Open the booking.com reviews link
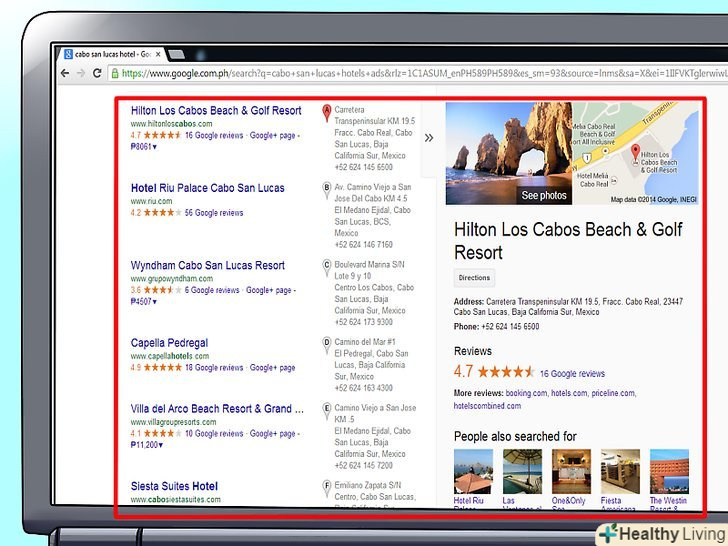728x546 pixels. 526,394
